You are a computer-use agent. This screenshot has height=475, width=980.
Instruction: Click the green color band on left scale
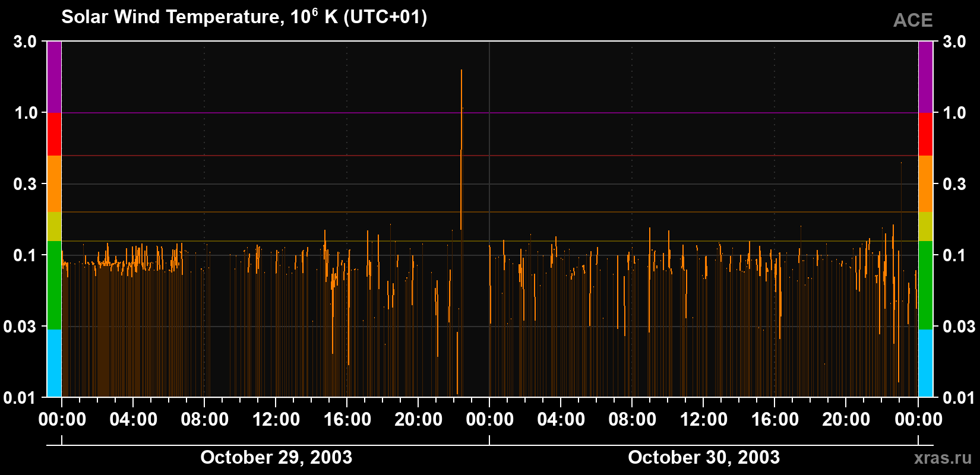point(54,285)
